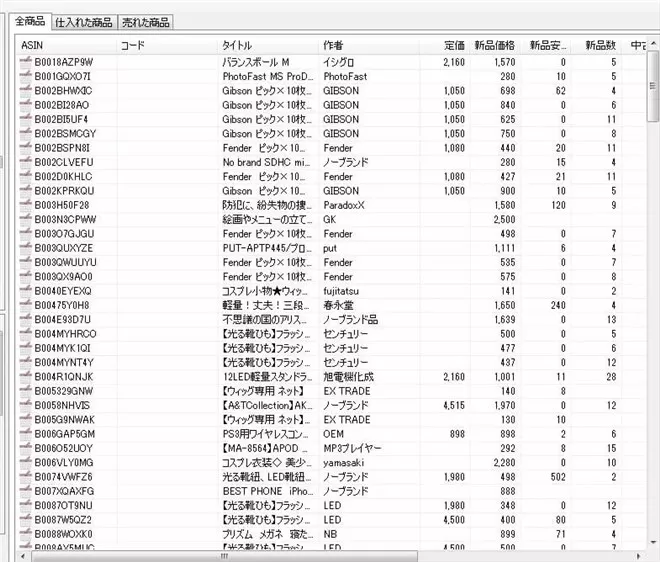Open the 売れた商品 tab

[145, 22]
